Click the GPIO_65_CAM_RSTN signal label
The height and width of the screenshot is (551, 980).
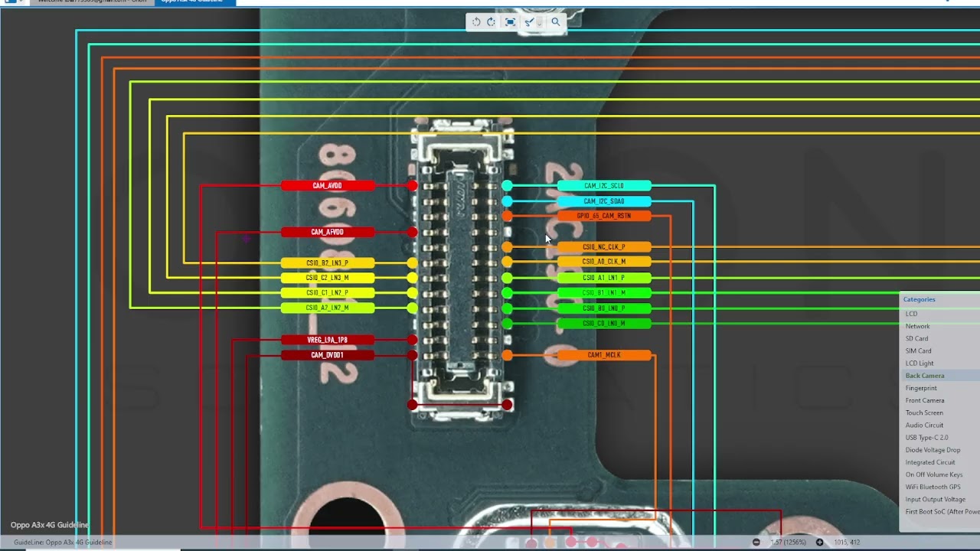604,216
